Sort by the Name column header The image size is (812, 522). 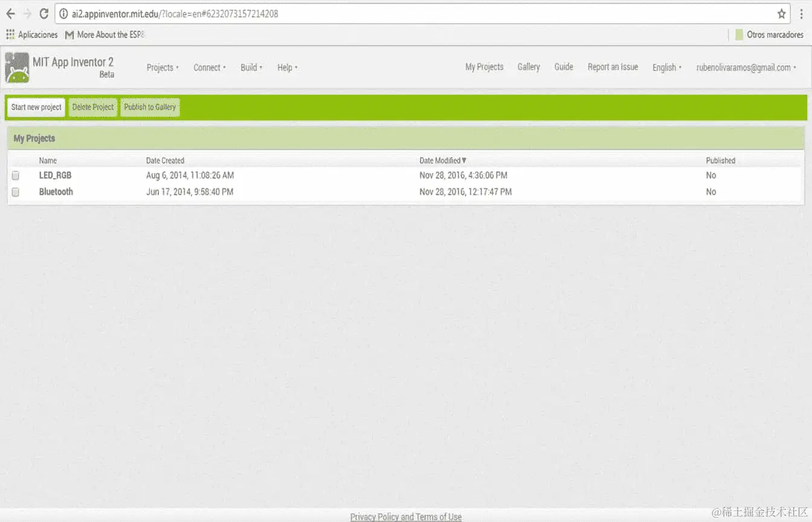tap(48, 161)
